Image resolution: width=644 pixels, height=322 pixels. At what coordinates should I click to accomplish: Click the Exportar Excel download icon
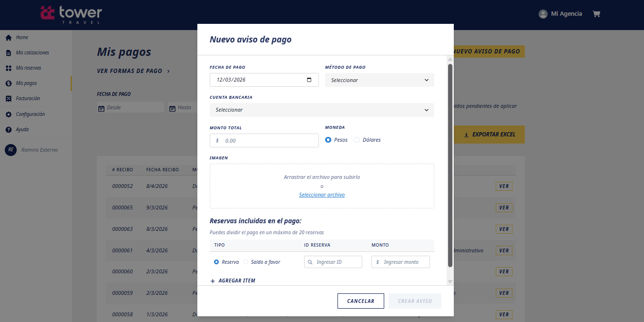[466, 135]
